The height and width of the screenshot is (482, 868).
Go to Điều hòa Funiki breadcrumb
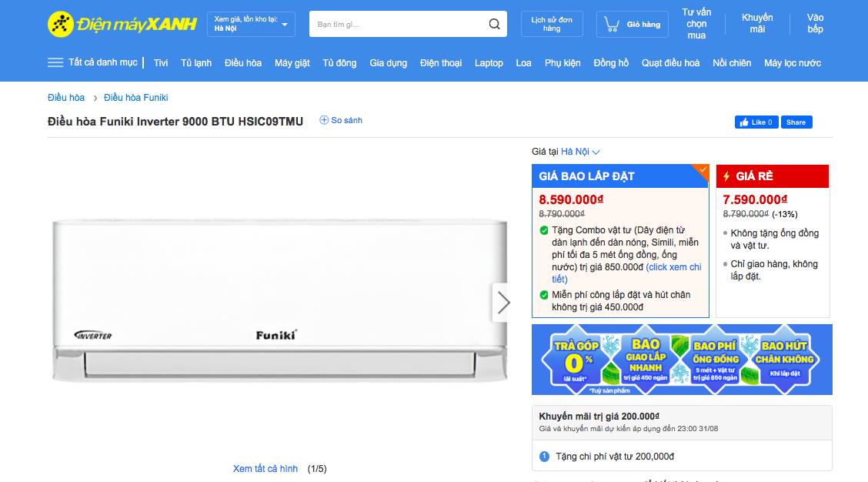click(135, 98)
